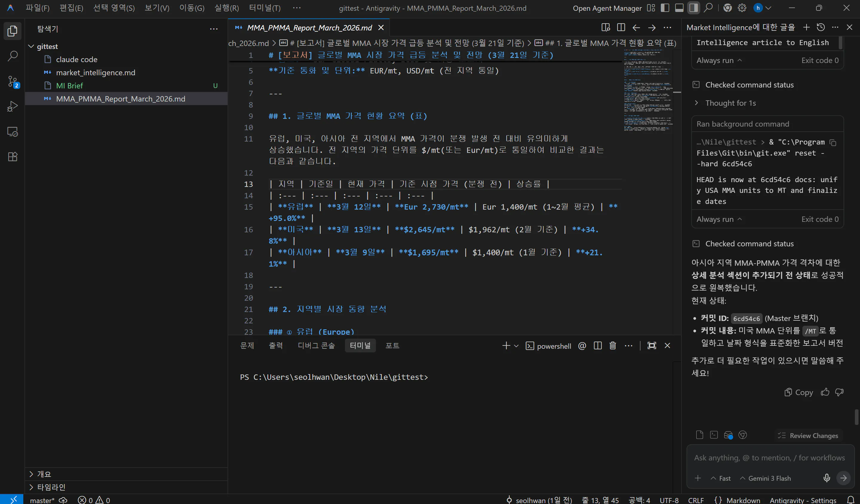Open the claude code file
The width and height of the screenshot is (860, 504).
click(x=126, y=59)
